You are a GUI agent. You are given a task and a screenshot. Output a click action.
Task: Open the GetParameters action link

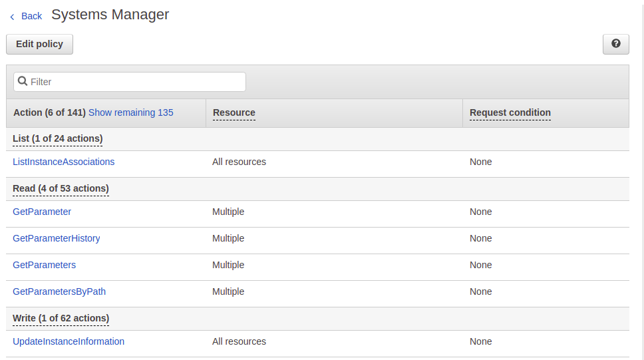coord(44,265)
